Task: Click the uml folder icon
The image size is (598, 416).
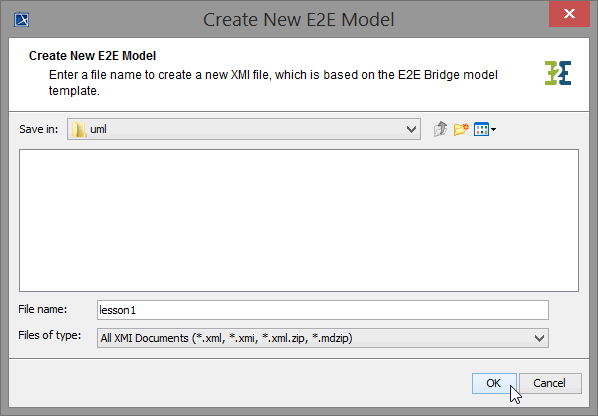Action: coord(79,129)
